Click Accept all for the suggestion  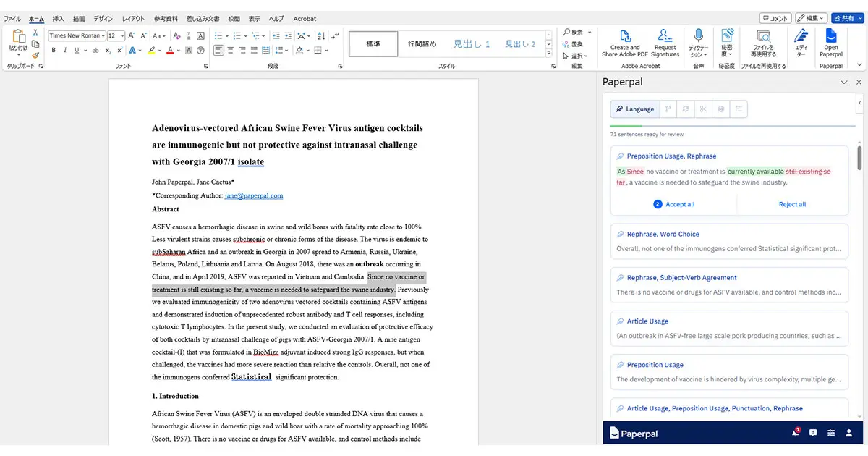(x=673, y=204)
